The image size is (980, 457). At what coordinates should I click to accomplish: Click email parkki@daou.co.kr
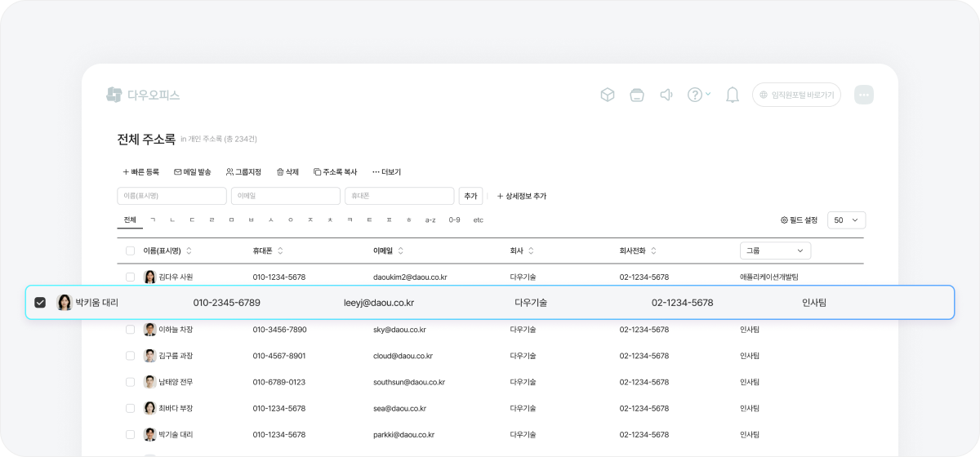point(404,434)
